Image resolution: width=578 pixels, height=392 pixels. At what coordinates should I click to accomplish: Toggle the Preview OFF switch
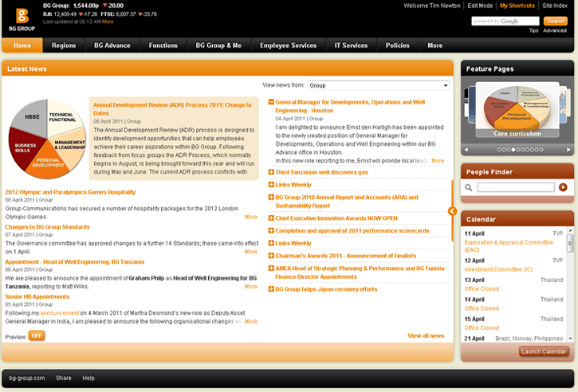click(37, 335)
